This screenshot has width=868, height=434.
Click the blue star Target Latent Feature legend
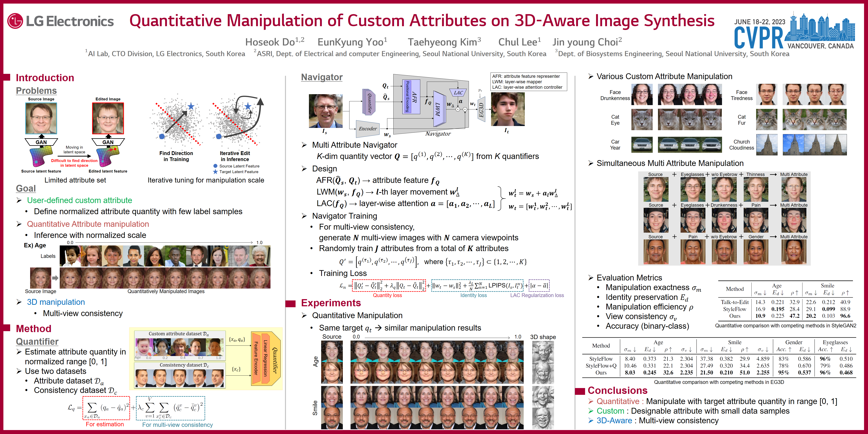click(x=215, y=172)
